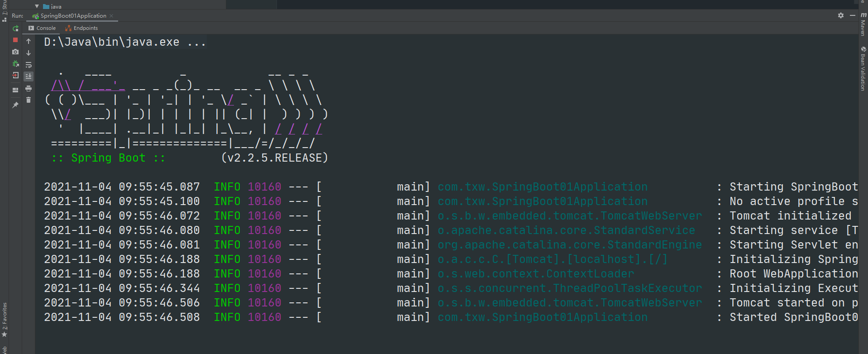Open the Structure tool window tab

coord(5,11)
